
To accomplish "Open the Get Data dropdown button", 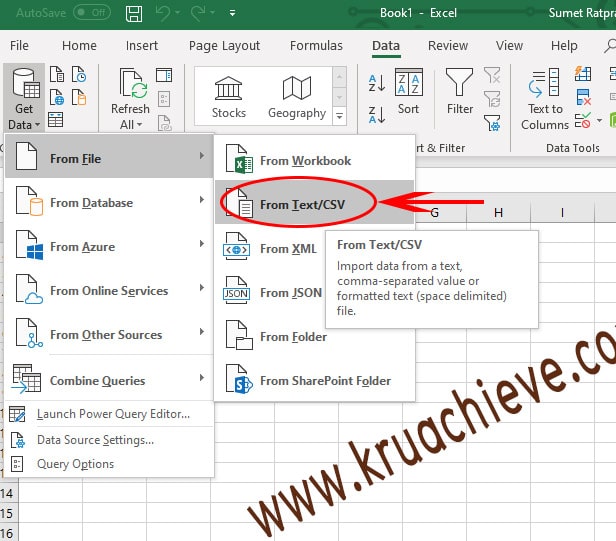I will tap(24, 98).
